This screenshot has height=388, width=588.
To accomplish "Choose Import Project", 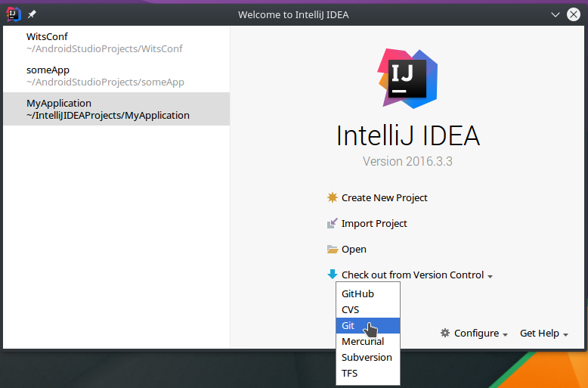I will pyautogui.click(x=374, y=224).
